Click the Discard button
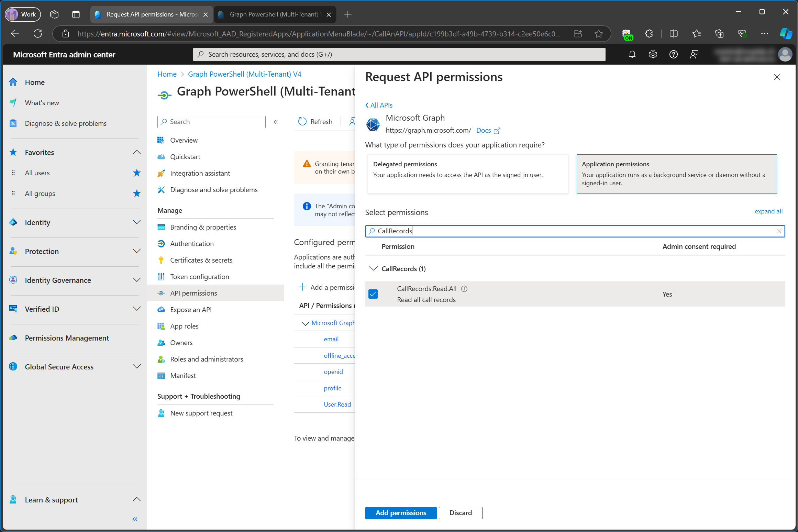This screenshot has width=798, height=532. (x=461, y=513)
